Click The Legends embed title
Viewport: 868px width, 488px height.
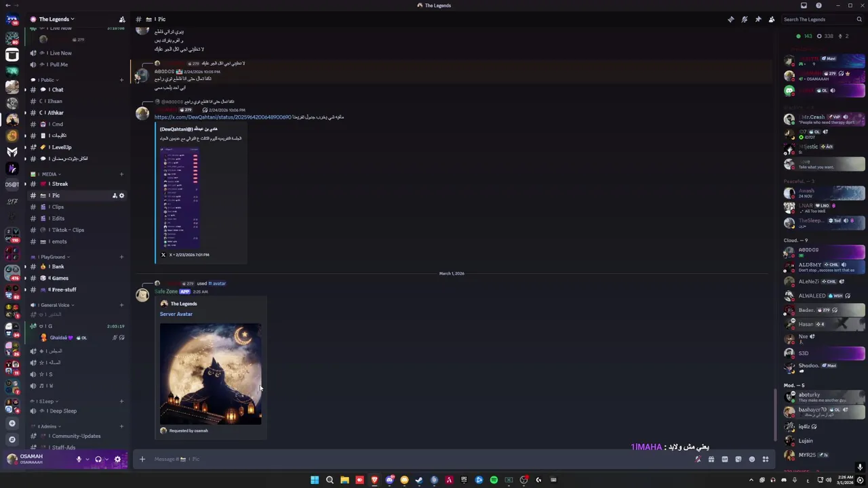184,304
